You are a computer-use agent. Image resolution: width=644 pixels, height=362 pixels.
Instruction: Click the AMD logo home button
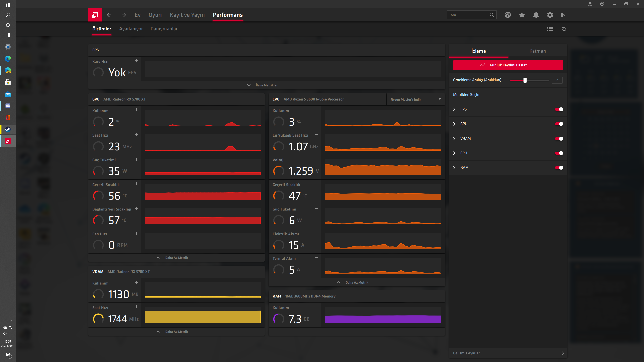click(x=95, y=15)
